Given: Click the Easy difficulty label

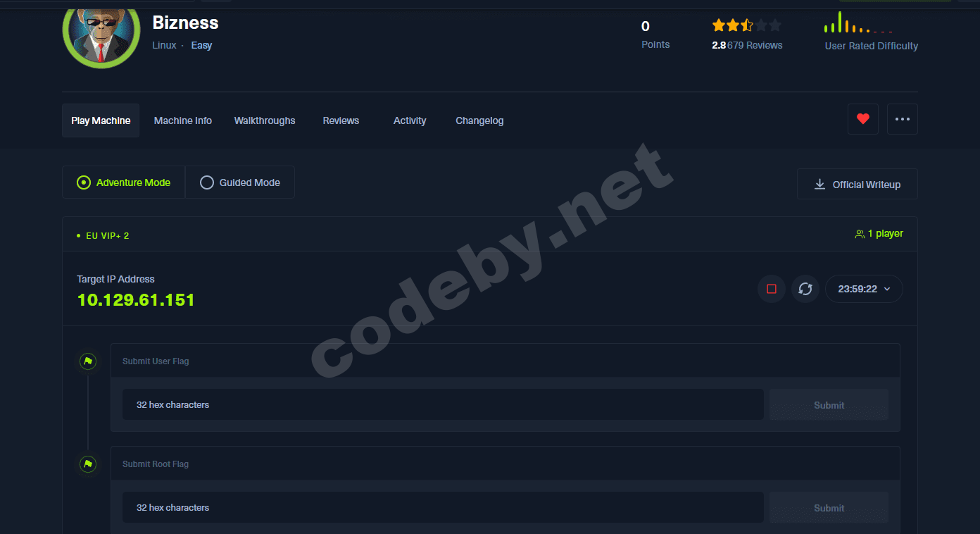Looking at the screenshot, I should tap(201, 45).
